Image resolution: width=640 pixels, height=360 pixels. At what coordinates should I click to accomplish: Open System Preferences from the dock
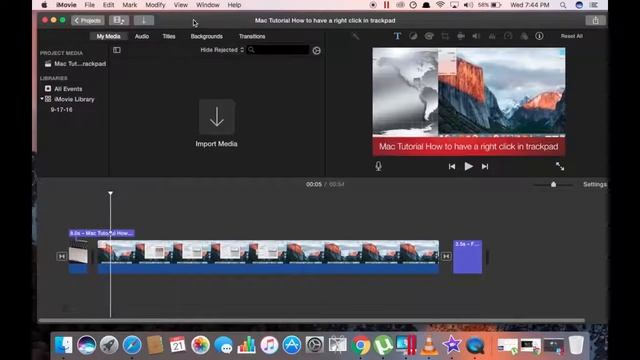315,346
